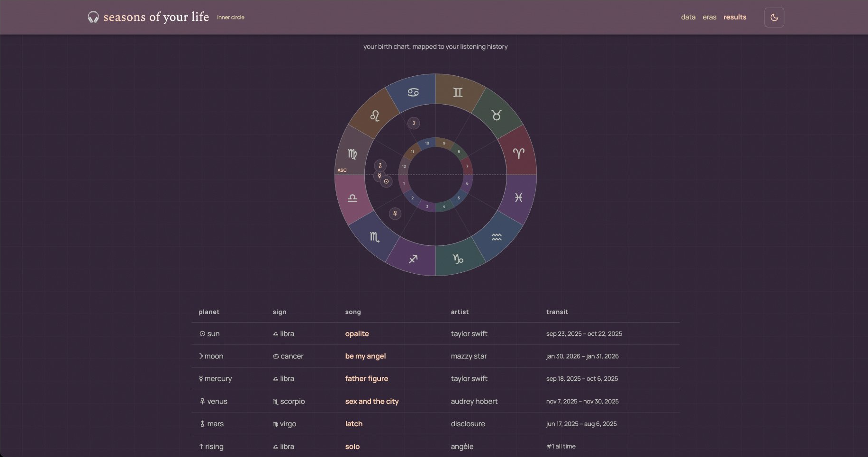Click the latch song by disclosure

click(x=353, y=424)
